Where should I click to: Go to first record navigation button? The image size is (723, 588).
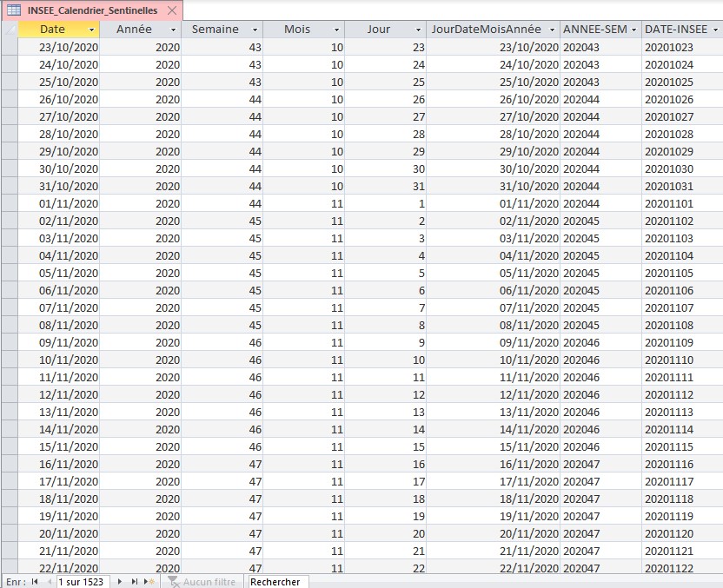coord(35,582)
